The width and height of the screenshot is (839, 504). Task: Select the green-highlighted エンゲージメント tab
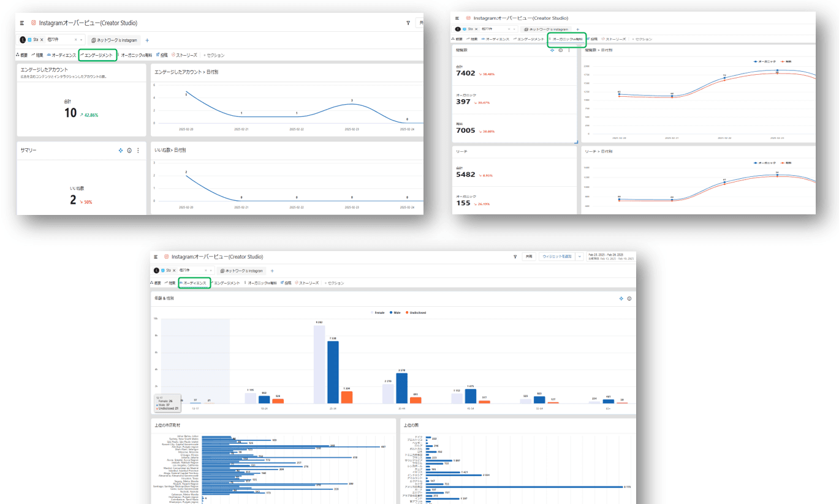click(98, 55)
